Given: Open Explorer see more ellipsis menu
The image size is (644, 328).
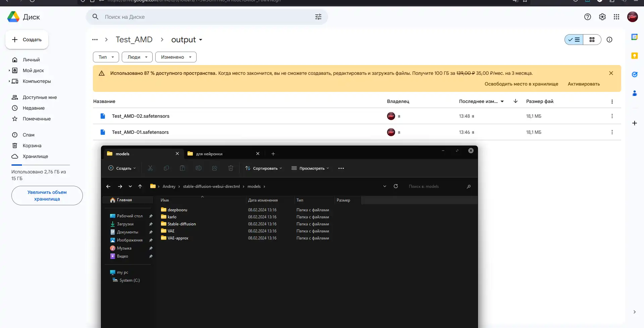Looking at the screenshot, I should point(341,168).
